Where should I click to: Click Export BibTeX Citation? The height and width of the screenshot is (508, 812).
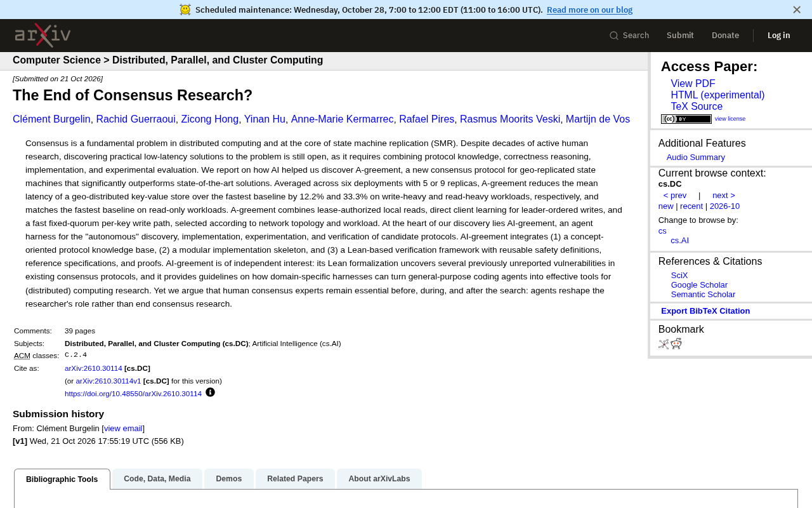click(705, 311)
